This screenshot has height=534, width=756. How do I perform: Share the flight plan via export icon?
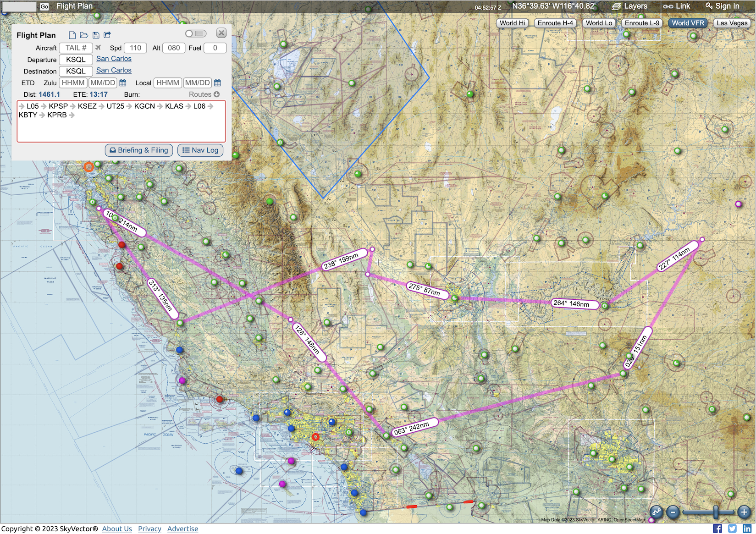pyautogui.click(x=107, y=35)
